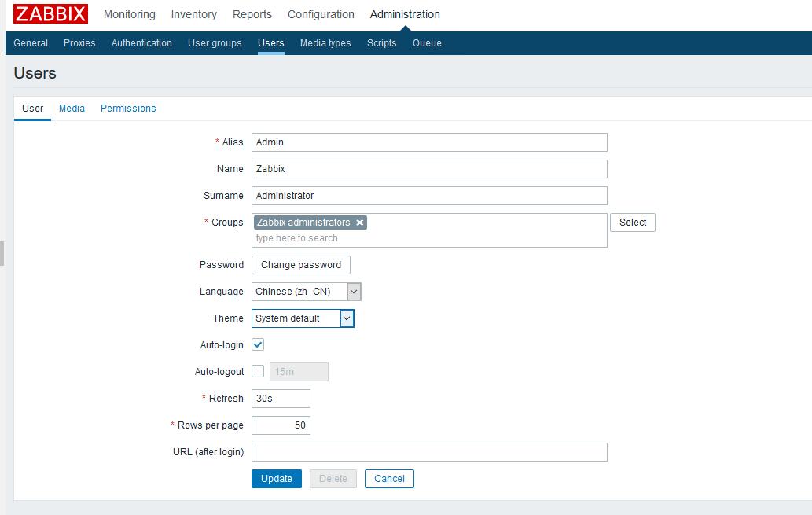Click the Refresh interval field
Screen dimensions: 812x515
(x=281, y=399)
